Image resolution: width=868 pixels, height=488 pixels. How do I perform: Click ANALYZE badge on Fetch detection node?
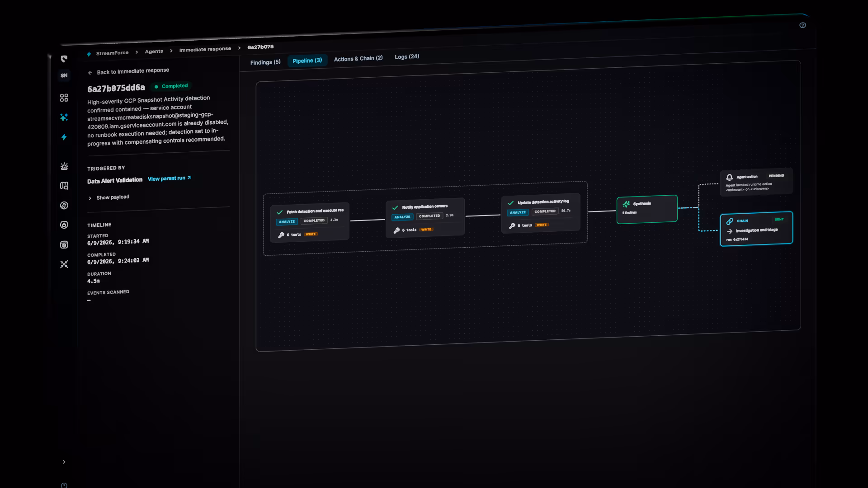click(x=287, y=222)
